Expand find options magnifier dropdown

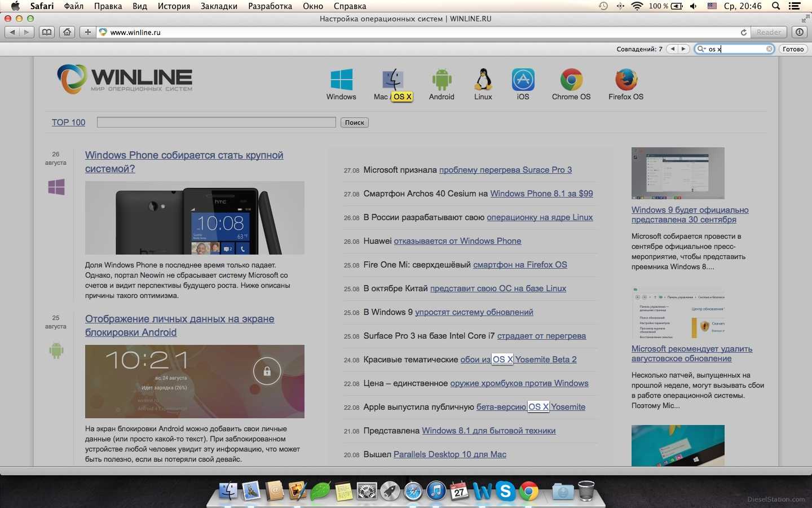coord(701,49)
